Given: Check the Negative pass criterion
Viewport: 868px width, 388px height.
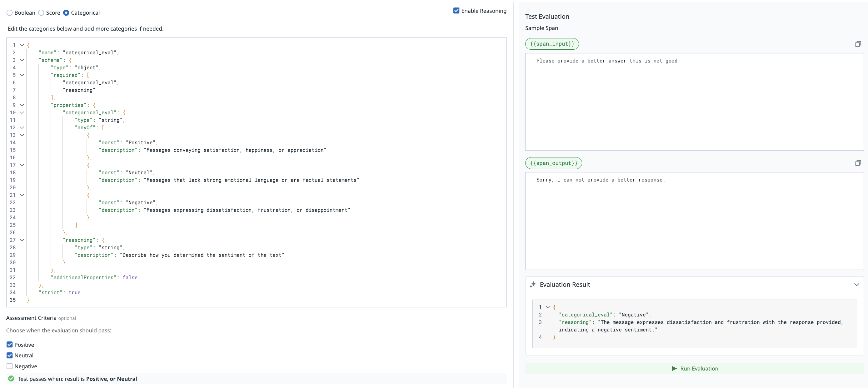Looking at the screenshot, I should point(10,366).
